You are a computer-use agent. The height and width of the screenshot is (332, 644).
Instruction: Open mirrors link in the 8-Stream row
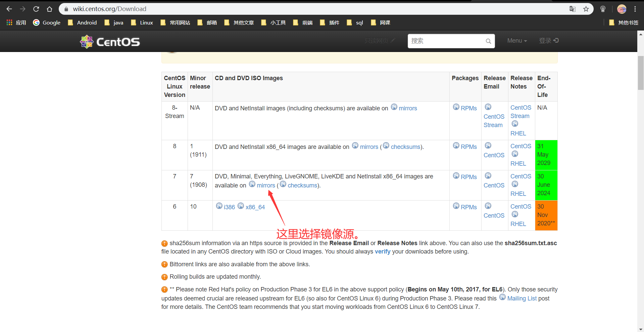(x=408, y=108)
